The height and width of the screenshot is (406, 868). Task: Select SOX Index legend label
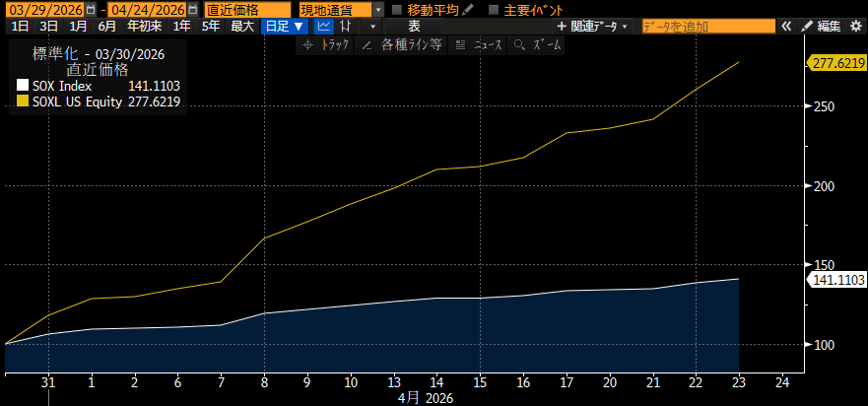[62, 86]
